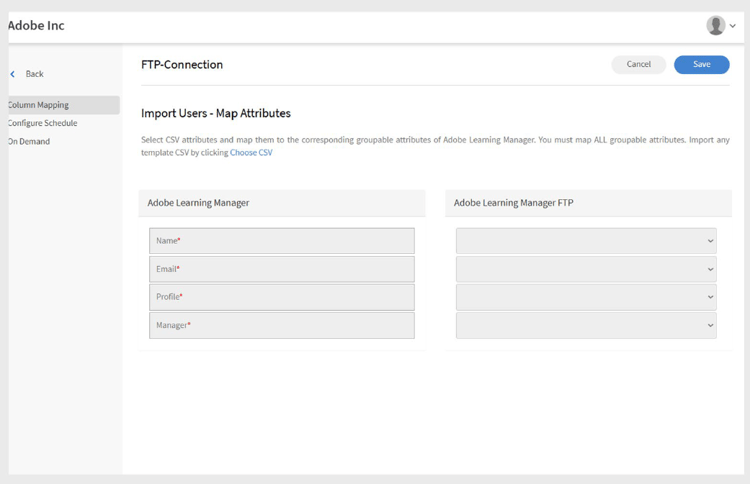Click the user profile avatar icon
Viewport: 750px width, 484px height.
tap(716, 25)
